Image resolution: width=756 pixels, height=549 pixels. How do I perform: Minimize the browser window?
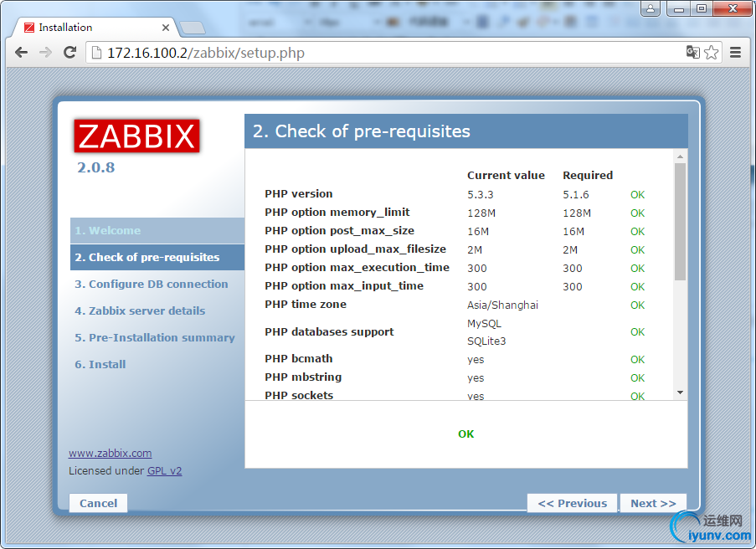click(x=679, y=8)
